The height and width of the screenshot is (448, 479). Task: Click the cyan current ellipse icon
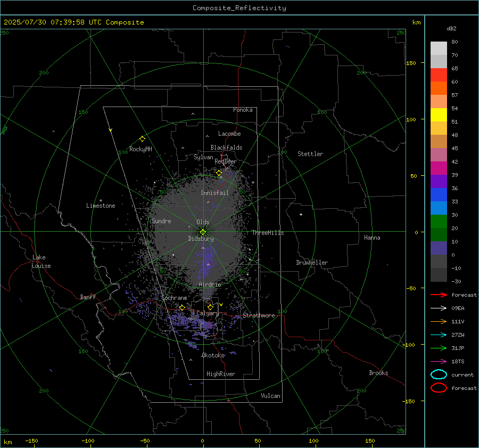(x=439, y=374)
